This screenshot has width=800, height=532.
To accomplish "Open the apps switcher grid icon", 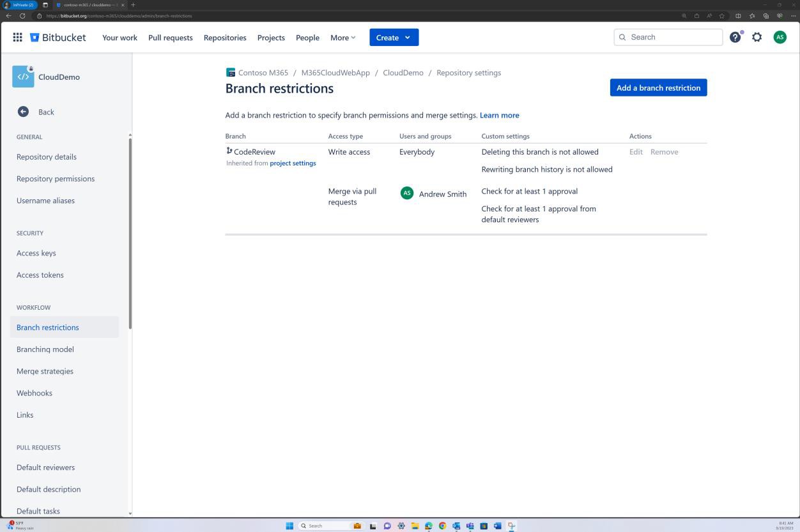I will click(x=17, y=37).
